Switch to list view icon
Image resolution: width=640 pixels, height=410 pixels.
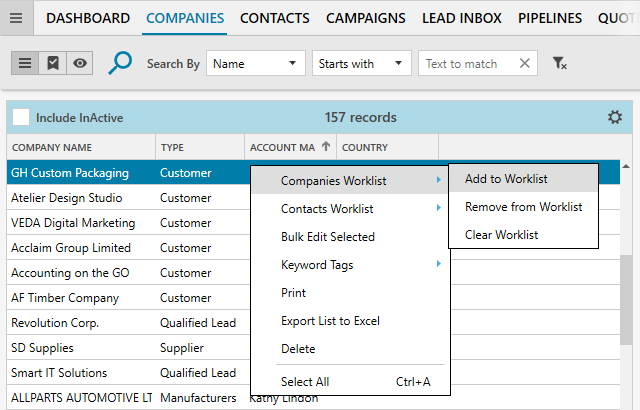click(x=25, y=63)
